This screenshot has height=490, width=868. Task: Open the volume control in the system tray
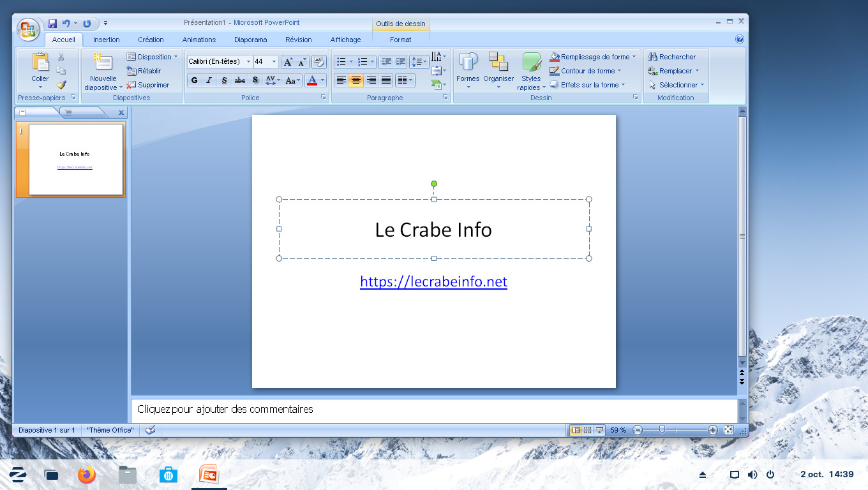click(x=752, y=475)
